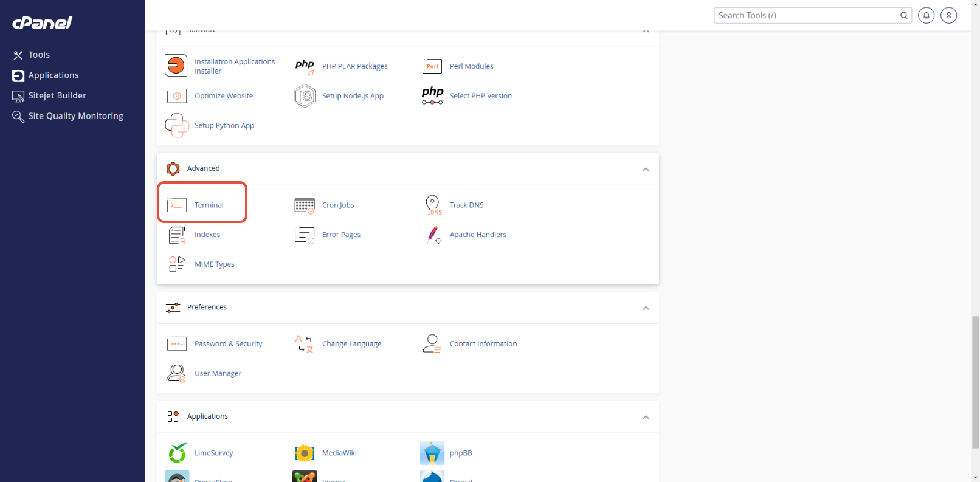
Task: Open the Select PHP Version link
Action: [x=481, y=96]
